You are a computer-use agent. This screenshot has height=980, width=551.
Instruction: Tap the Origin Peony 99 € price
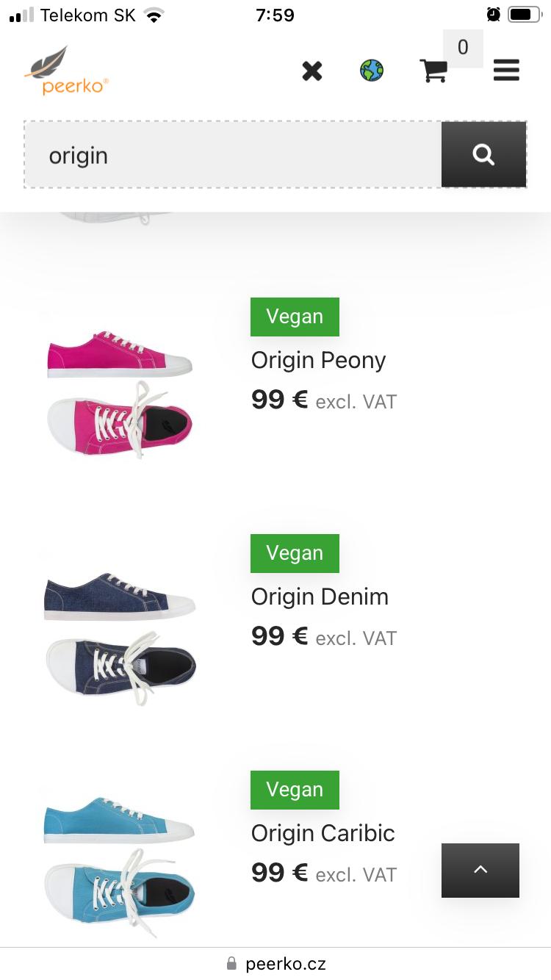279,400
